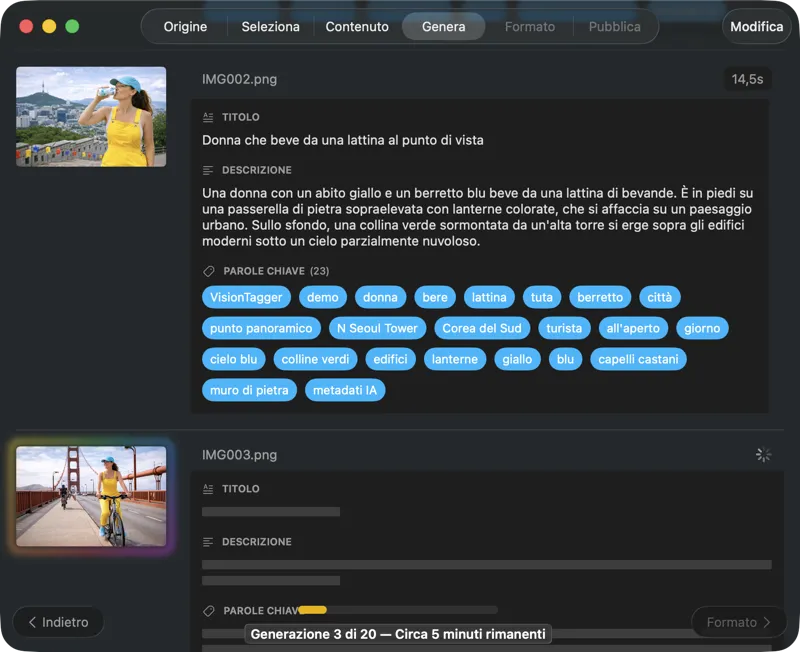Go back with the Indietro button
Screen dimensions: 800x652
(x=58, y=622)
